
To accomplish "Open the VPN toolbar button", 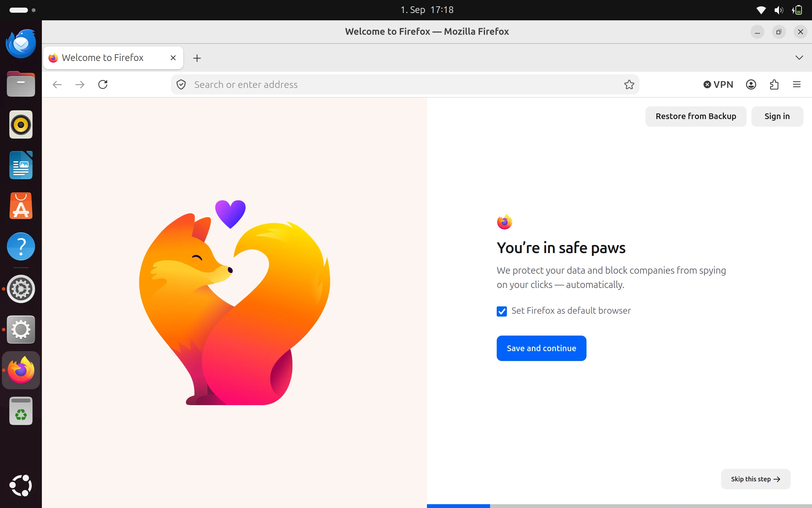I will pos(718,85).
